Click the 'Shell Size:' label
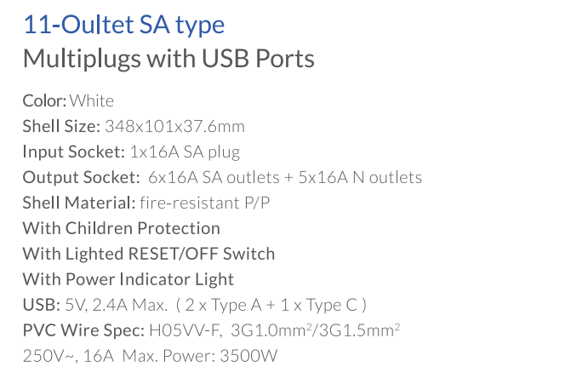588x378 pixels. (x=61, y=126)
